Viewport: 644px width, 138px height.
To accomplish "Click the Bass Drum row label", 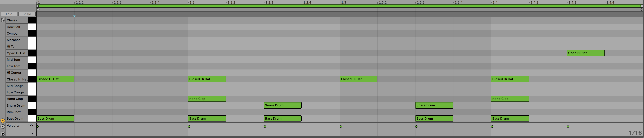I will click(15, 118).
